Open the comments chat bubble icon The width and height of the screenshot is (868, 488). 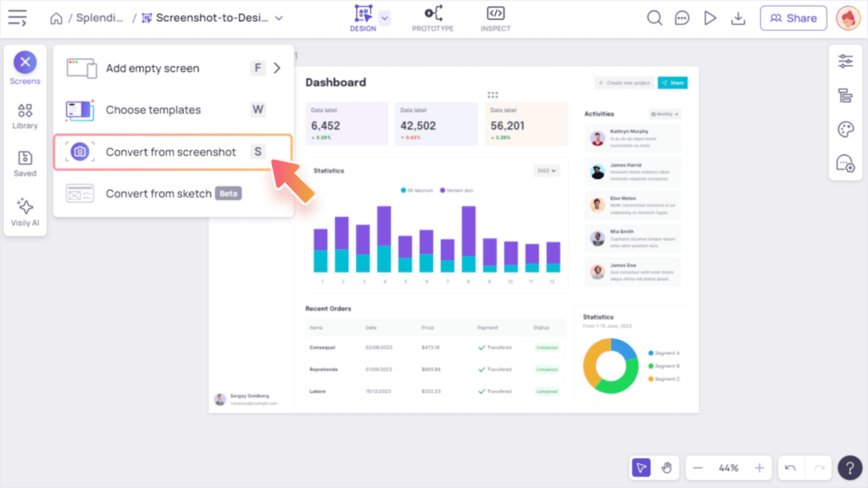click(682, 19)
